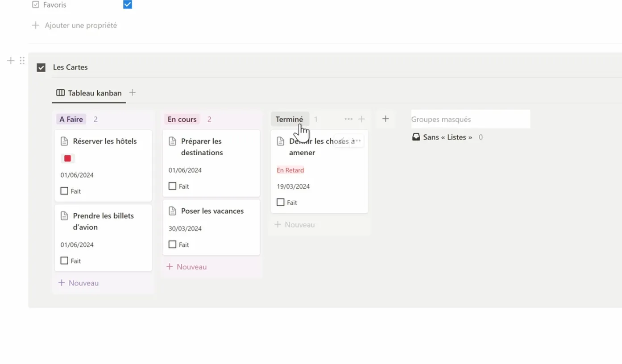Click the 30/03/2024 date on Poser les vacances
The width and height of the screenshot is (622, 364).
185,228
